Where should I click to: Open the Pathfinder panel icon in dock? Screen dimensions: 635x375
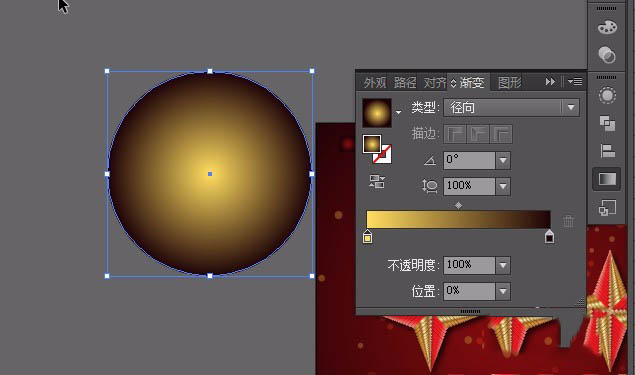[607, 123]
